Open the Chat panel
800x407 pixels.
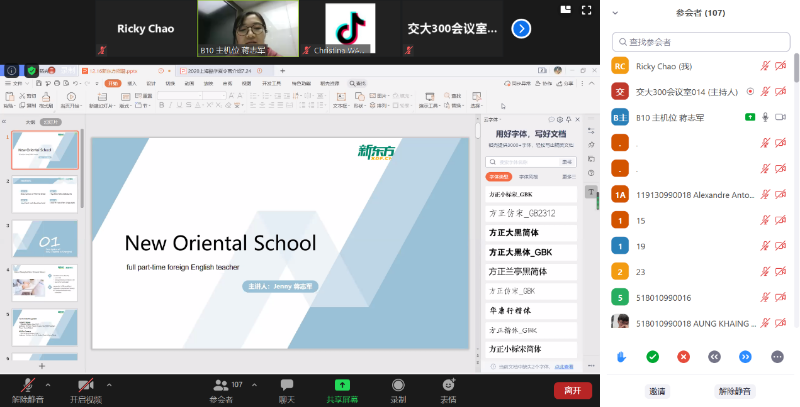(287, 391)
